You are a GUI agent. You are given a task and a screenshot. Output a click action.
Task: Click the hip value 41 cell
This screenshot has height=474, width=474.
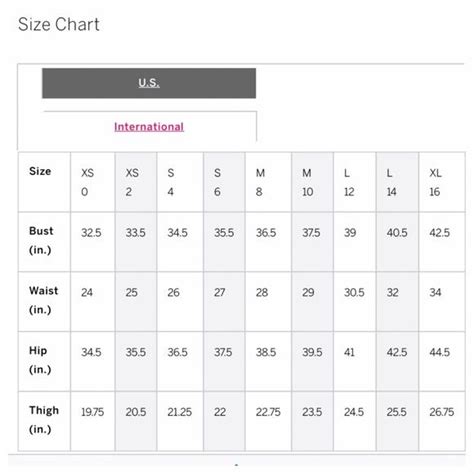[x=355, y=361]
